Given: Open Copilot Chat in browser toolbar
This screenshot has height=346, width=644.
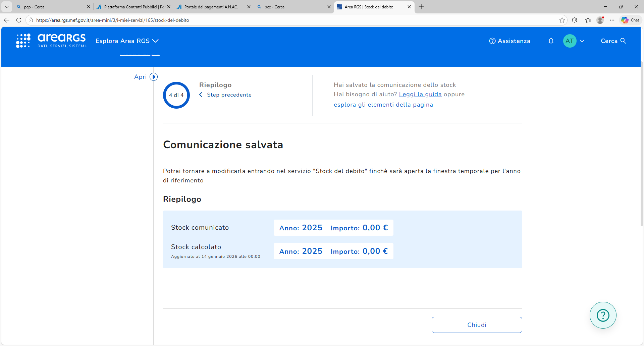Looking at the screenshot, I should [630, 20].
